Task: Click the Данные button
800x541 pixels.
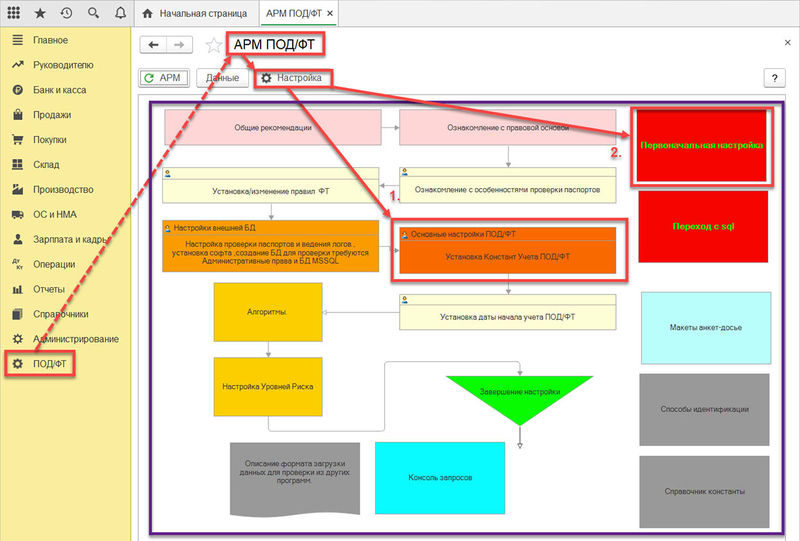Action: 222,77
